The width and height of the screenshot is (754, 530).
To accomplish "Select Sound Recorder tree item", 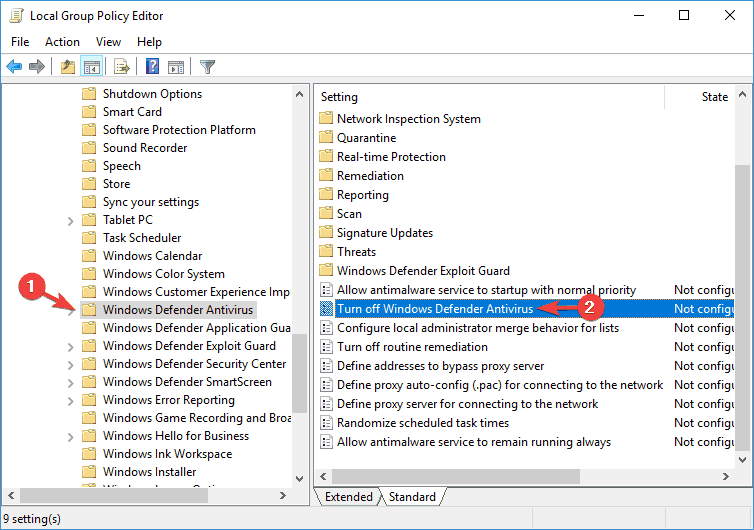I will pyautogui.click(x=145, y=148).
